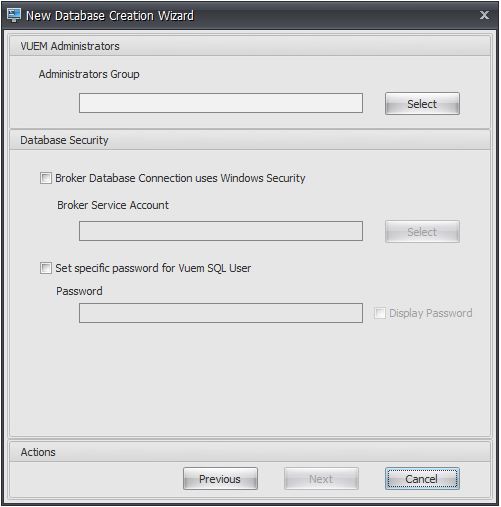This screenshot has width=501, height=507.
Task: Click the Actions section header
Action: click(x=250, y=452)
